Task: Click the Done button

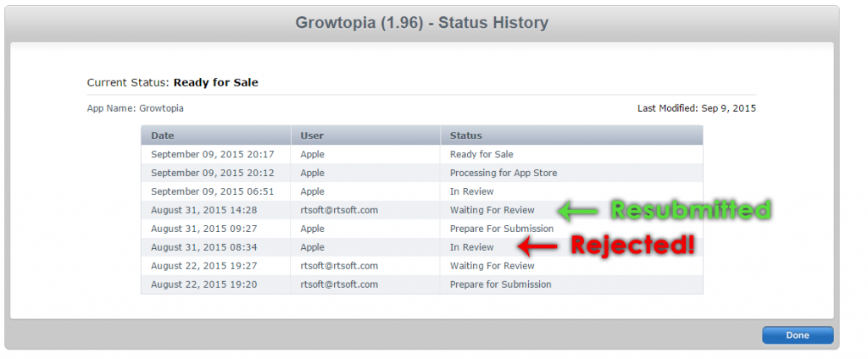Action: click(x=797, y=335)
